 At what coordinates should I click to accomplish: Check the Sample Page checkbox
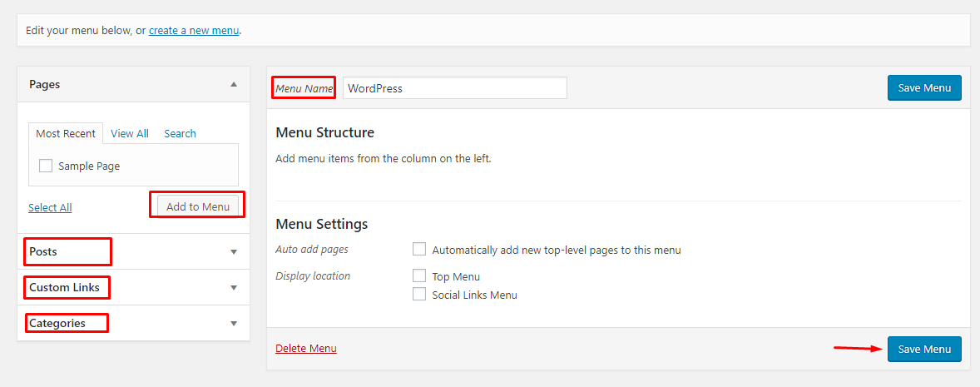[46, 166]
